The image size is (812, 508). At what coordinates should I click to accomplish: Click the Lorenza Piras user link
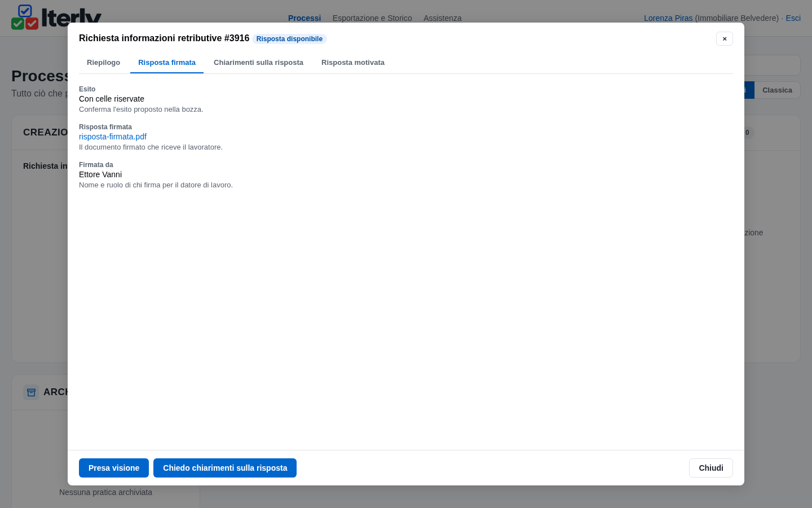coord(668,18)
